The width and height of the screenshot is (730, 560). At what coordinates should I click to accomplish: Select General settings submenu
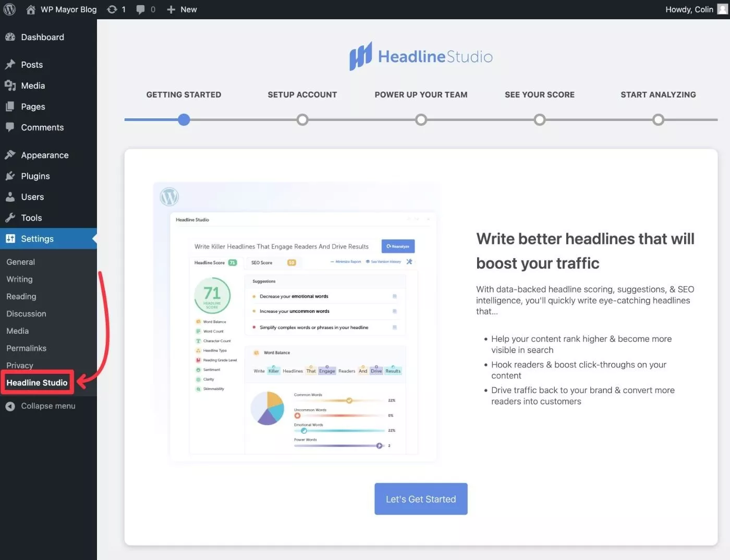(20, 262)
